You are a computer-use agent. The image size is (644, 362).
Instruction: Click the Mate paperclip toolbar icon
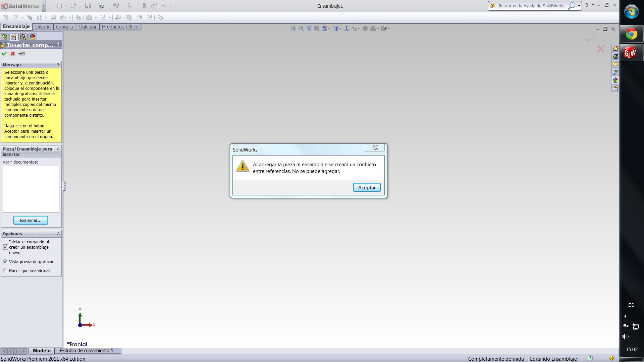(30, 17)
